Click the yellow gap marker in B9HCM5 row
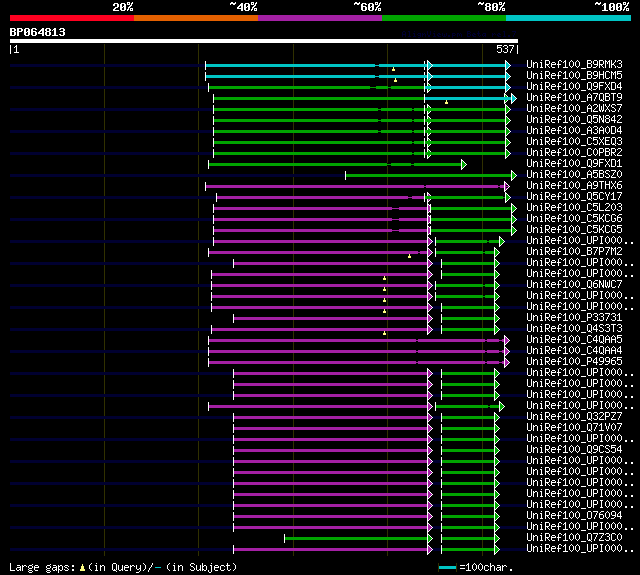 point(395,80)
